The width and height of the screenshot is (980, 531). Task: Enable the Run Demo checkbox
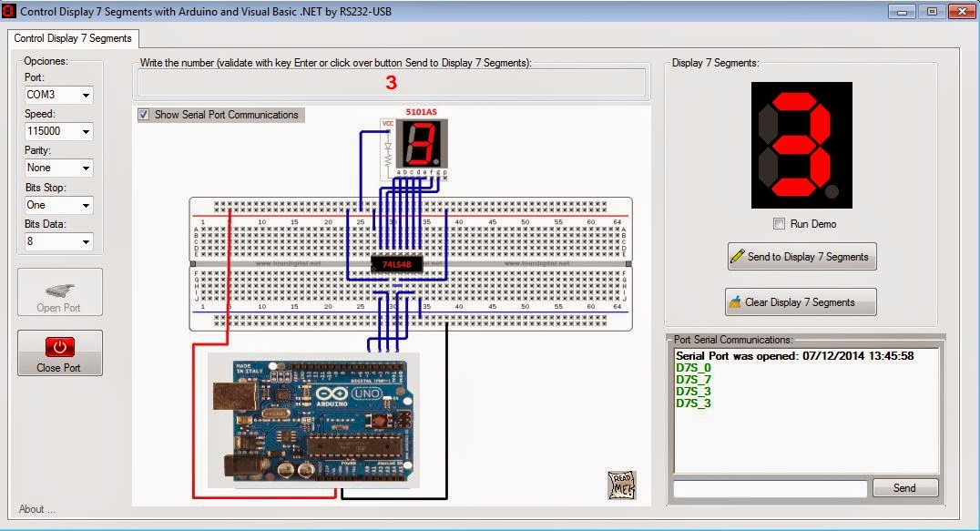779,224
